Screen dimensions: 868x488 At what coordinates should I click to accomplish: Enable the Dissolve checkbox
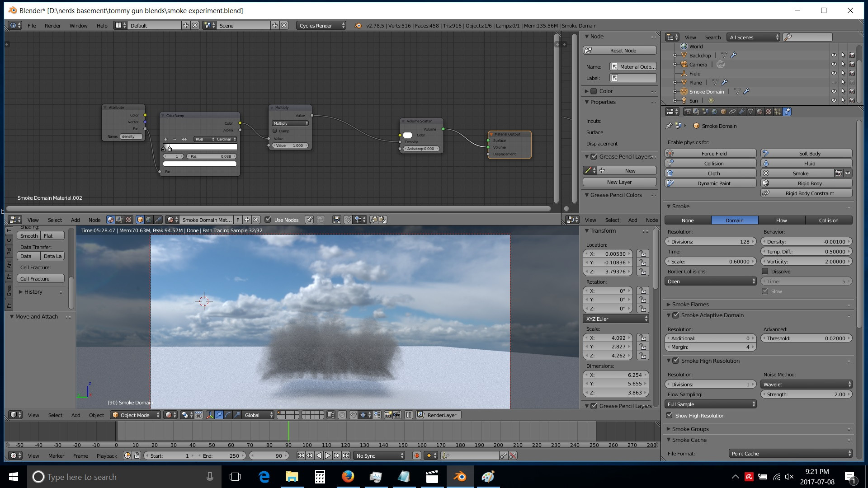click(x=766, y=271)
